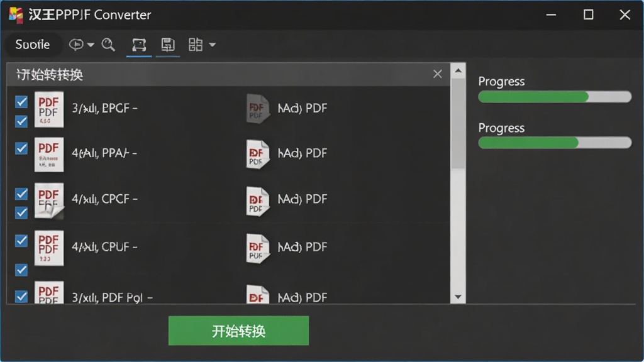Toggle upper checkbox of the CPUF row
The width and height of the screenshot is (644, 362).
tap(21, 241)
